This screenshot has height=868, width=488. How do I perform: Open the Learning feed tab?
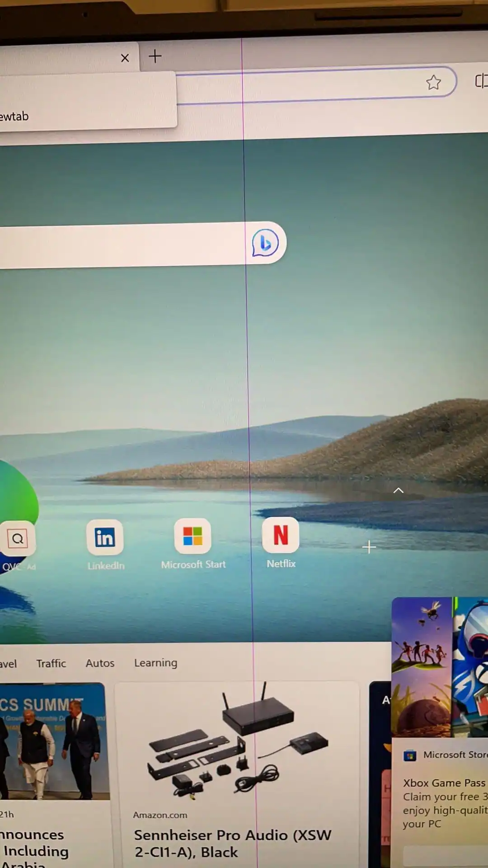155,663
